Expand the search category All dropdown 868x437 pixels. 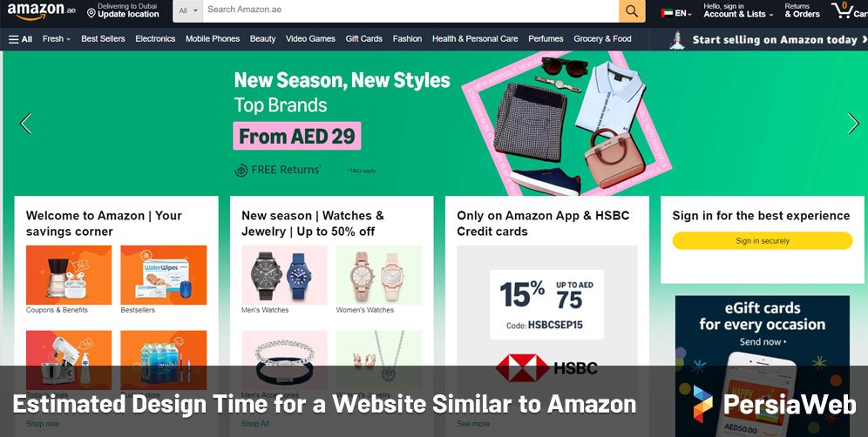coord(187,10)
